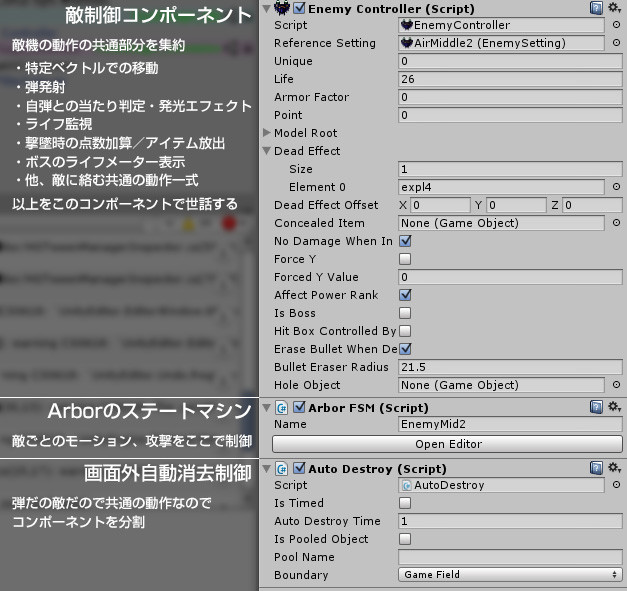
Task: Edit the Dead Effect Size field
Action: pos(510,169)
